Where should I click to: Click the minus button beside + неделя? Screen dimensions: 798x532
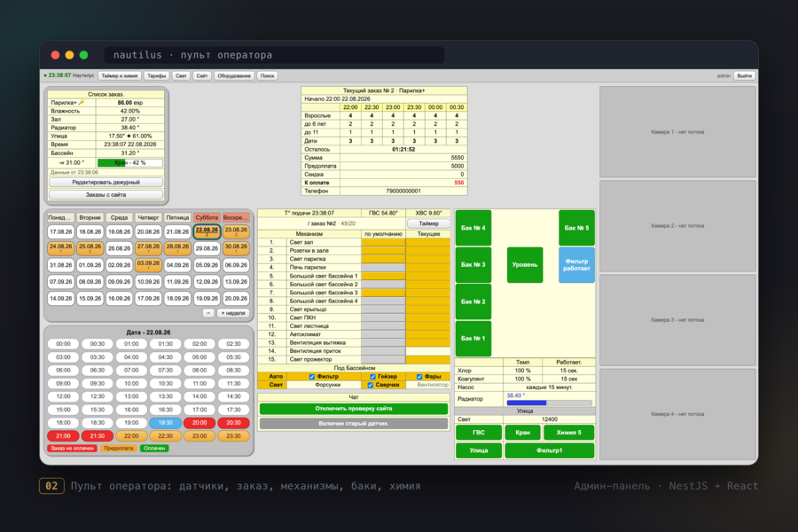tap(208, 313)
